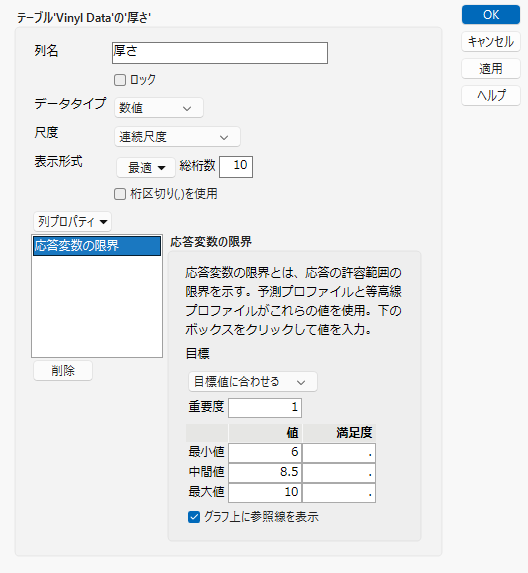
Task: Open the データタイプ dropdown showing 数値
Action: [x=159, y=108]
